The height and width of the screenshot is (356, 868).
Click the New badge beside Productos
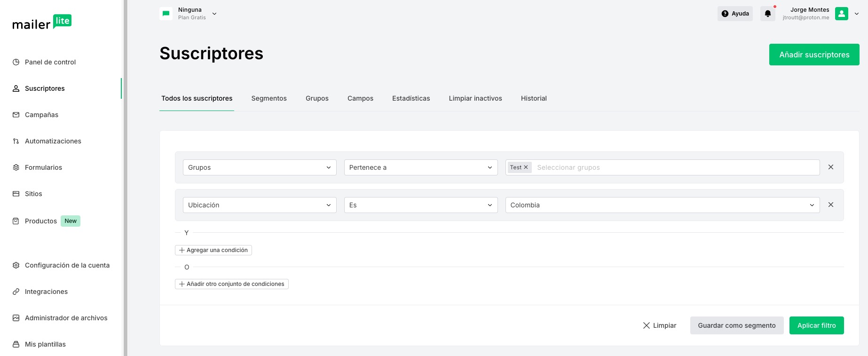coord(71,221)
